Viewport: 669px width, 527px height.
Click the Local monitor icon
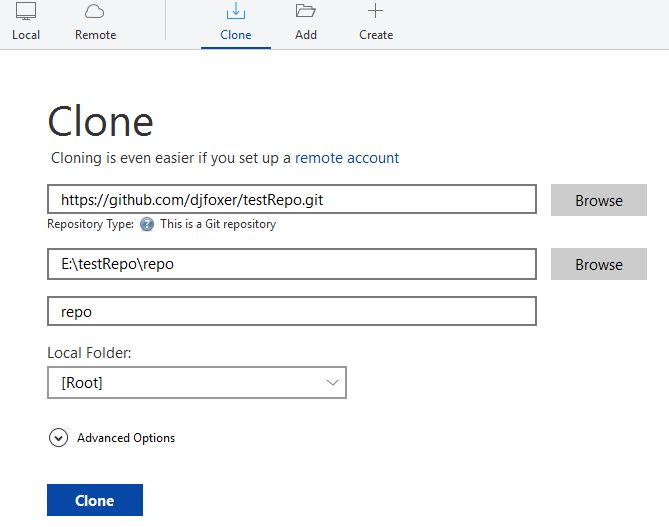[26, 12]
